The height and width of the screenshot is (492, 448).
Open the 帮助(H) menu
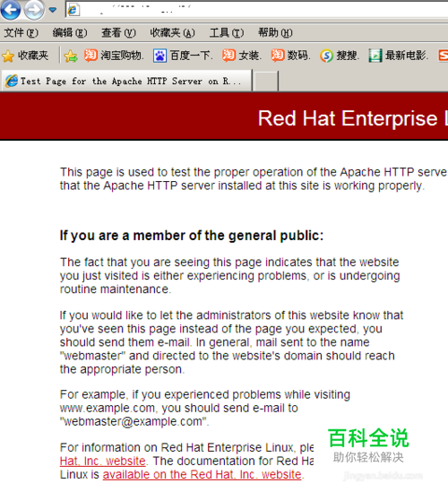(275, 32)
